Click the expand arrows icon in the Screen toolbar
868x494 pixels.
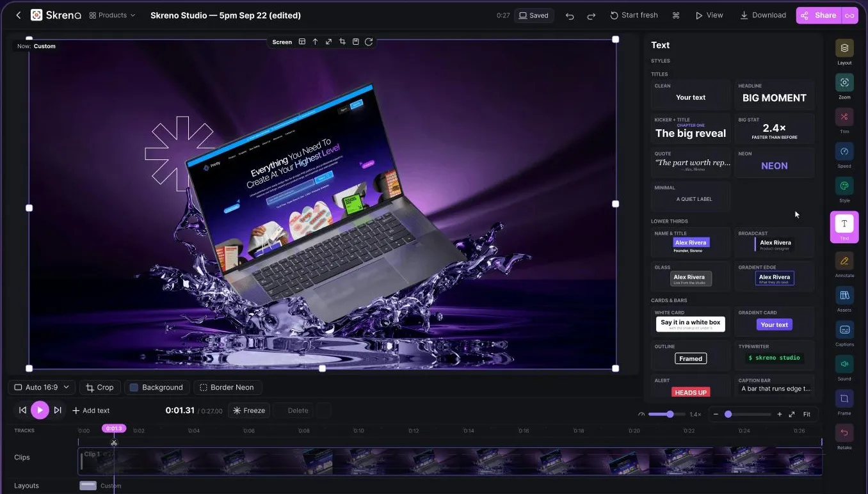point(328,42)
